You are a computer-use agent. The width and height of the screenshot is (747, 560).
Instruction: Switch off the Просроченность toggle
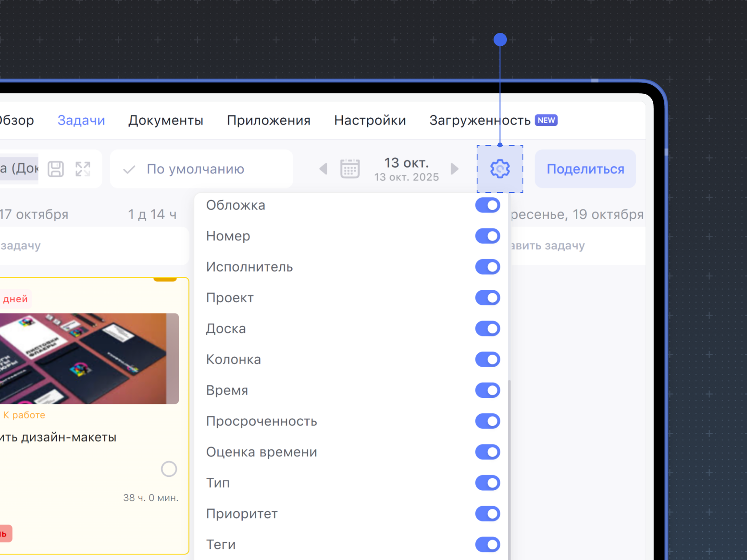[487, 421]
